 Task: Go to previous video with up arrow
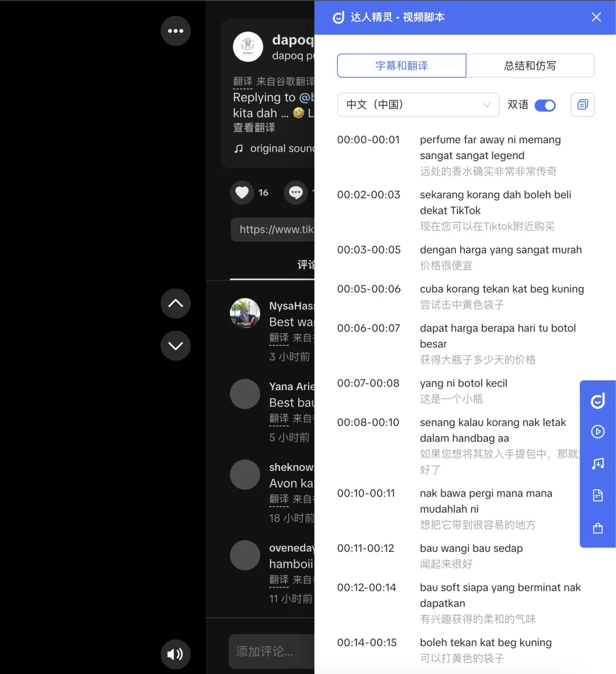tap(175, 303)
